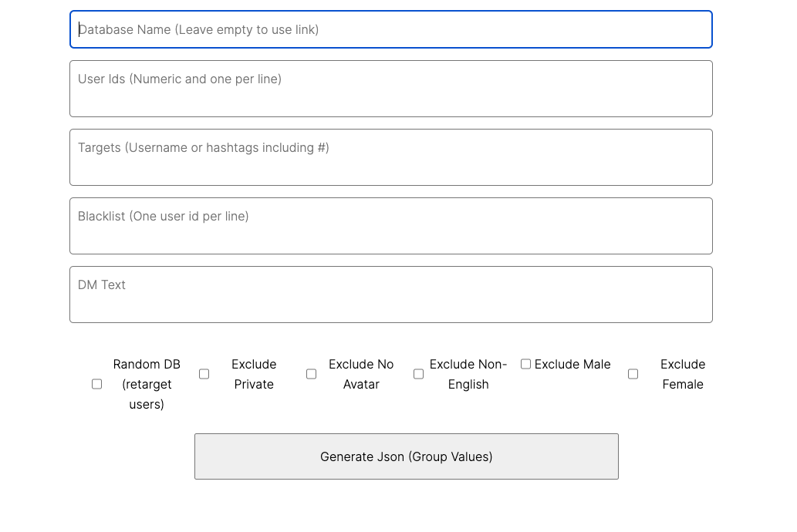This screenshot has height=532, width=797.
Task: Click the 'One user id per line' placeholder
Action: [x=189, y=216]
